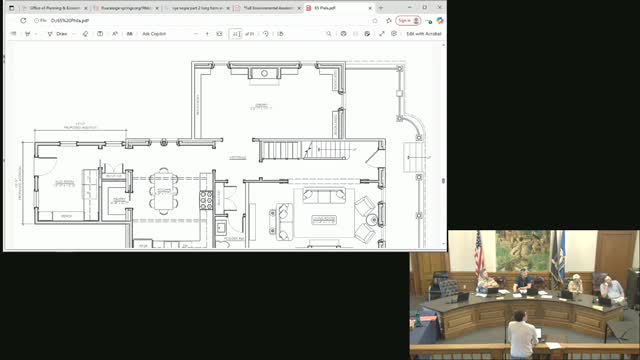Close the Office of Planning tab
This screenshot has height=360, width=640.
[x=86, y=8]
